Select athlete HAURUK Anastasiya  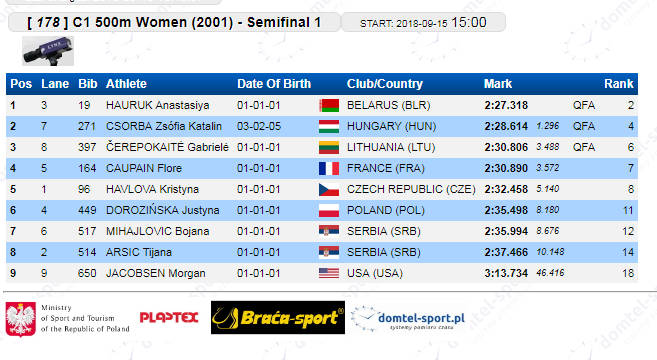(158, 105)
